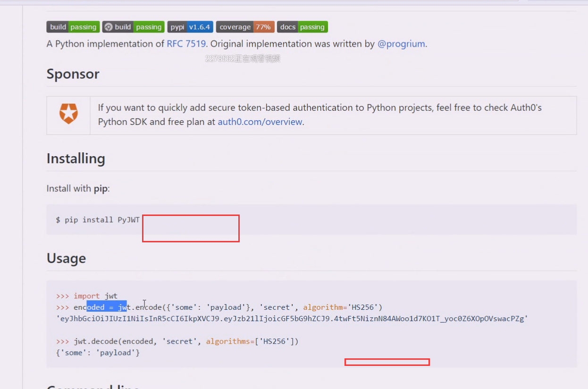The height and width of the screenshot is (389, 588).
Task: Open the RFC 7519 link
Action: (x=186, y=44)
